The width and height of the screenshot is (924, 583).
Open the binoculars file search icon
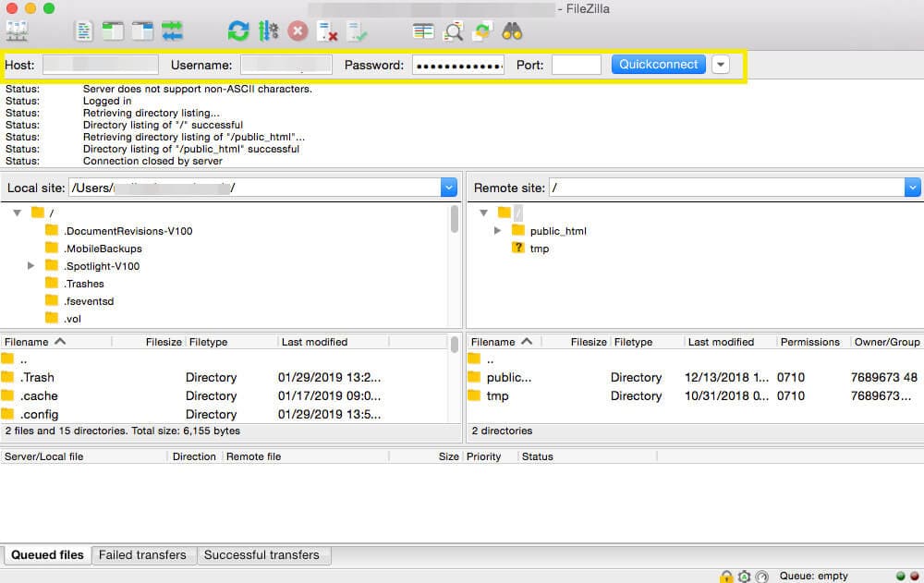512,31
